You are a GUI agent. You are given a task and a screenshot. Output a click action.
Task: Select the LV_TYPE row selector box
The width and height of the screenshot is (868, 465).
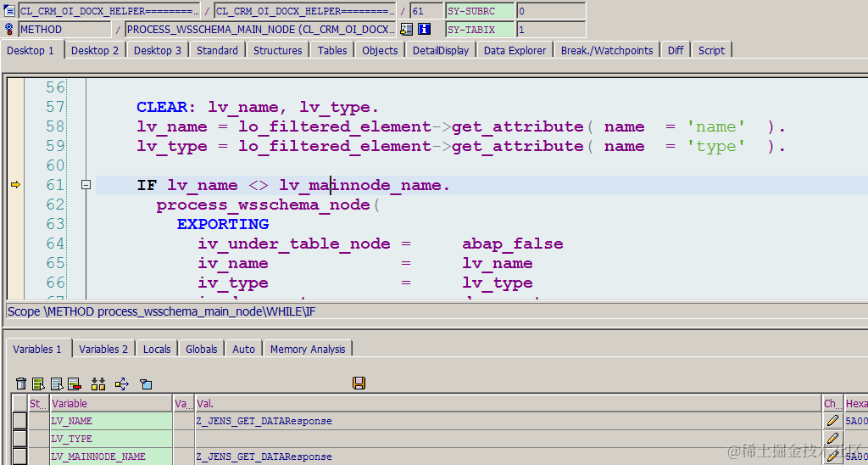tap(20, 439)
